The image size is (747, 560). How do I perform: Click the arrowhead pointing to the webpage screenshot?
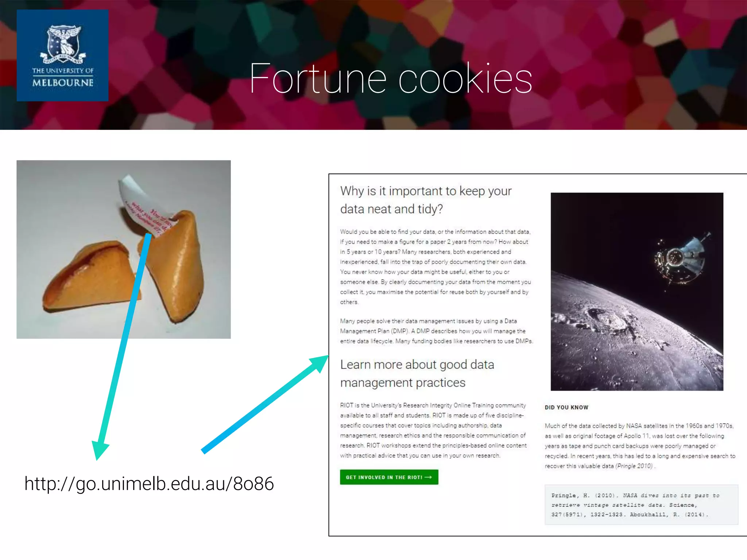point(319,363)
